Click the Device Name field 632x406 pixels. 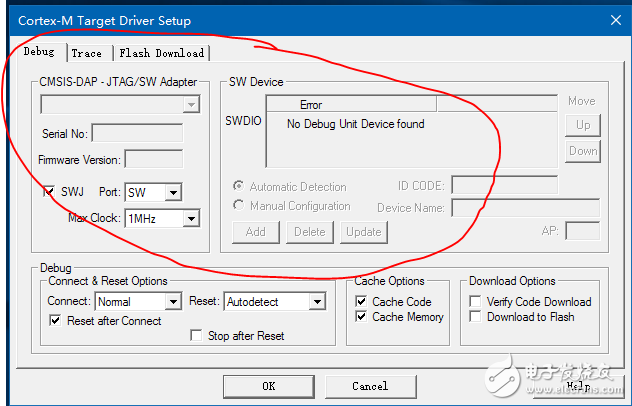click(x=526, y=208)
